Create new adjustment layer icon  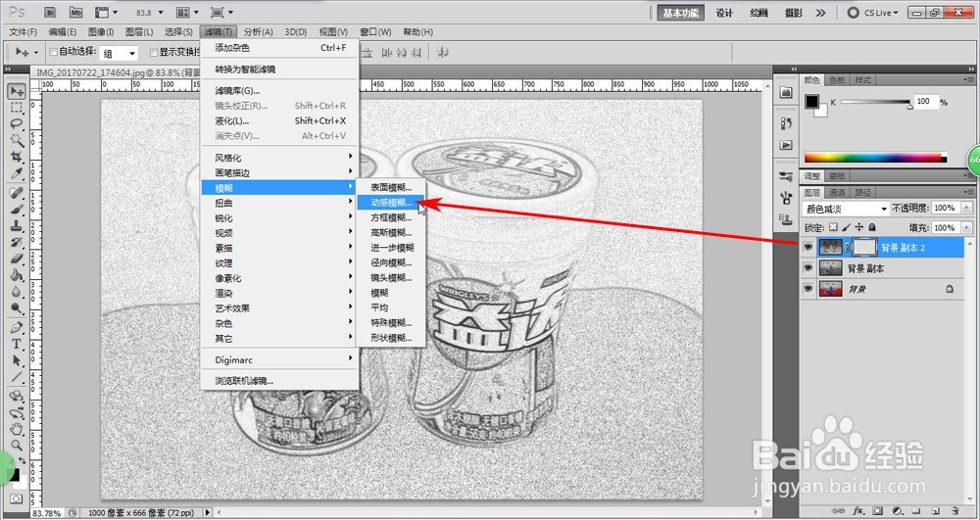(898, 510)
